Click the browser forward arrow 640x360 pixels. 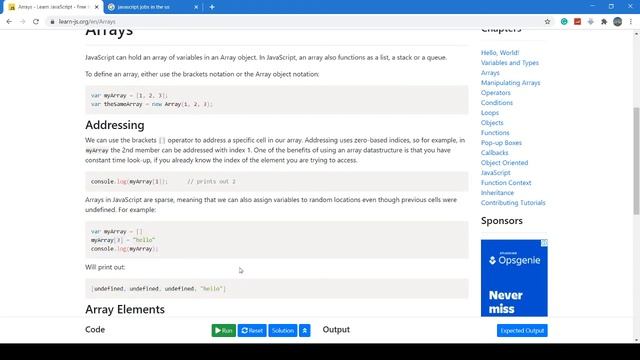click(x=22, y=22)
